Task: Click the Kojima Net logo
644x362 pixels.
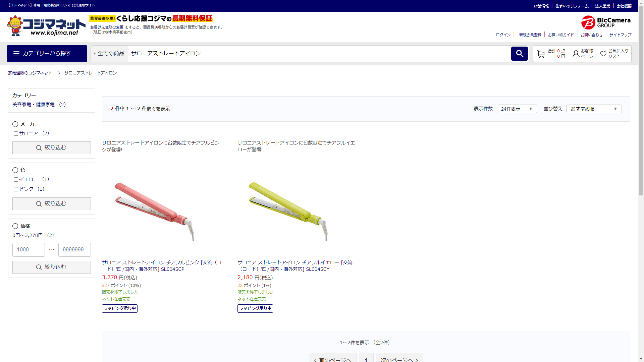Action: 46,26
